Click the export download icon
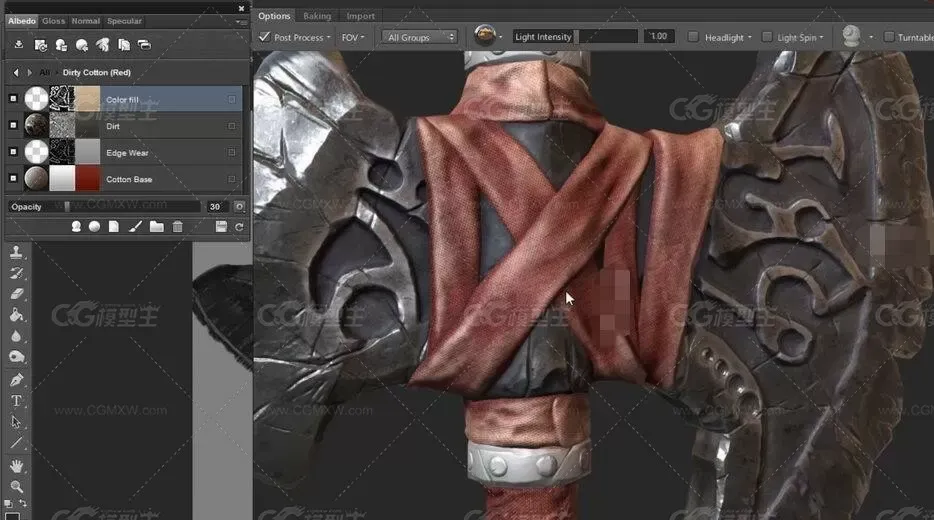The height and width of the screenshot is (520, 934). (18, 45)
